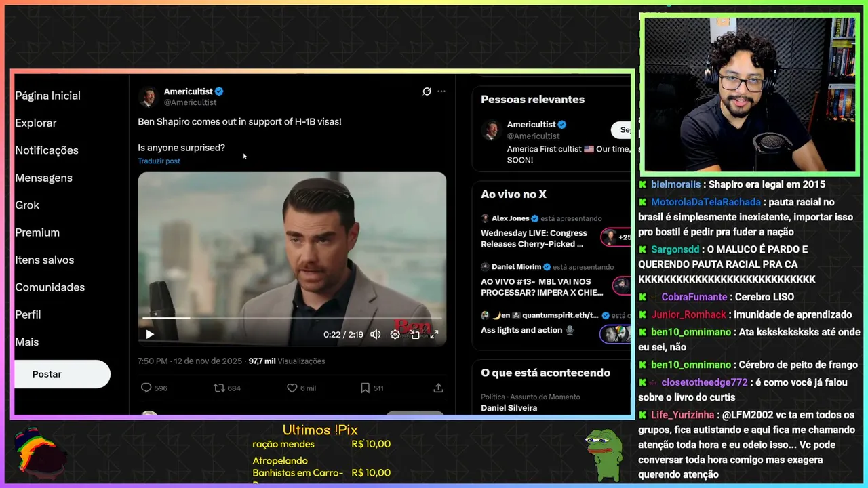Go to Explorar in sidebar
The width and height of the screenshot is (868, 488).
click(36, 123)
